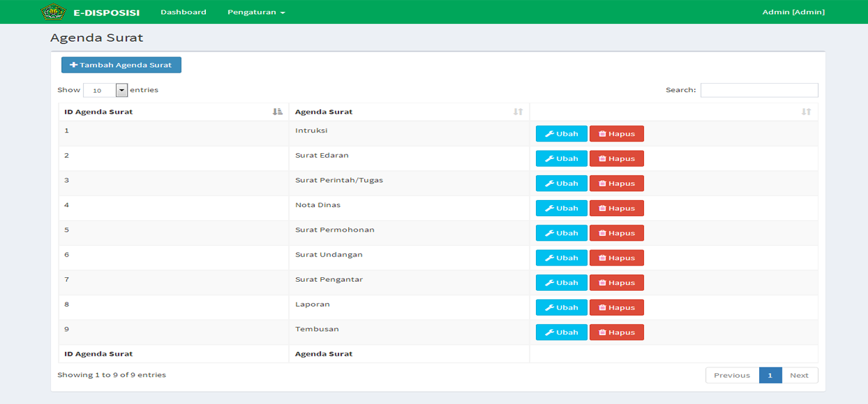Edit Laporan entry using Ubah
Image resolution: width=868 pixels, height=404 pixels.
pos(561,308)
